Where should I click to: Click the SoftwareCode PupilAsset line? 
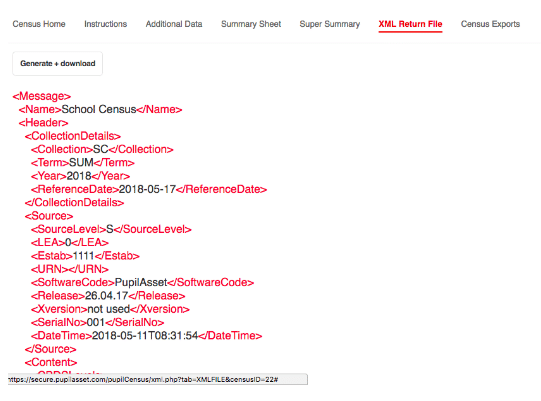pyautogui.click(x=142, y=283)
